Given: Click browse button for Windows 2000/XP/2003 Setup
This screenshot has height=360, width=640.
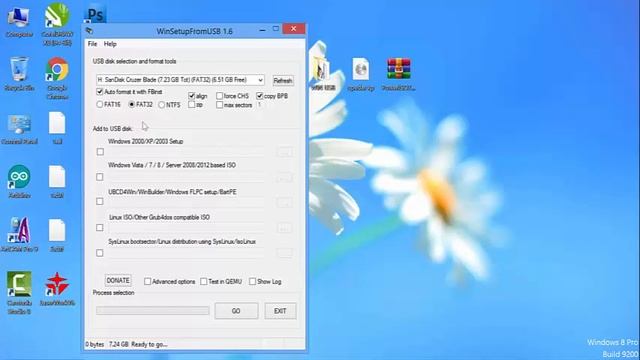Looking at the screenshot, I should (284, 152).
